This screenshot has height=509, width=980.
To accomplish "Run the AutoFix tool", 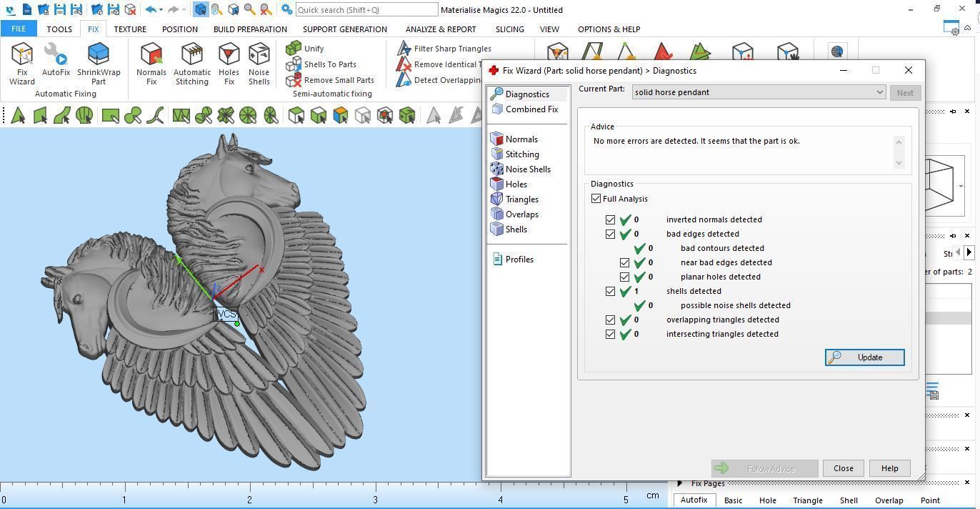I will click(x=56, y=59).
